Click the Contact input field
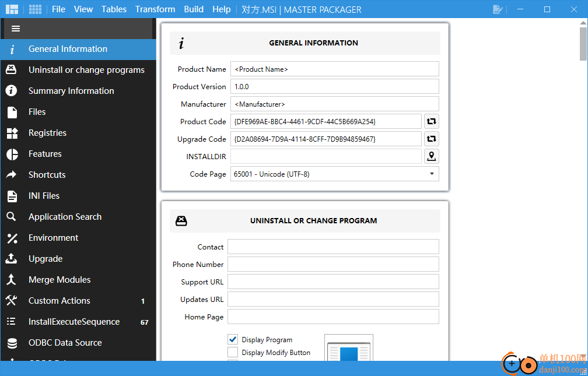 click(x=333, y=247)
